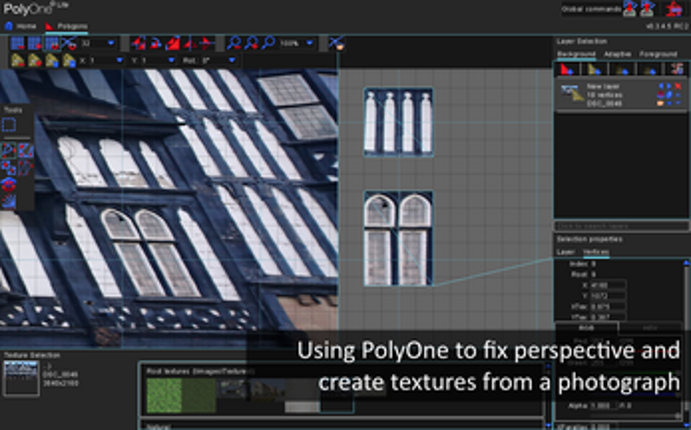Image resolution: width=691 pixels, height=430 pixels.
Task: Switch to the Home tab
Action: coord(20,26)
